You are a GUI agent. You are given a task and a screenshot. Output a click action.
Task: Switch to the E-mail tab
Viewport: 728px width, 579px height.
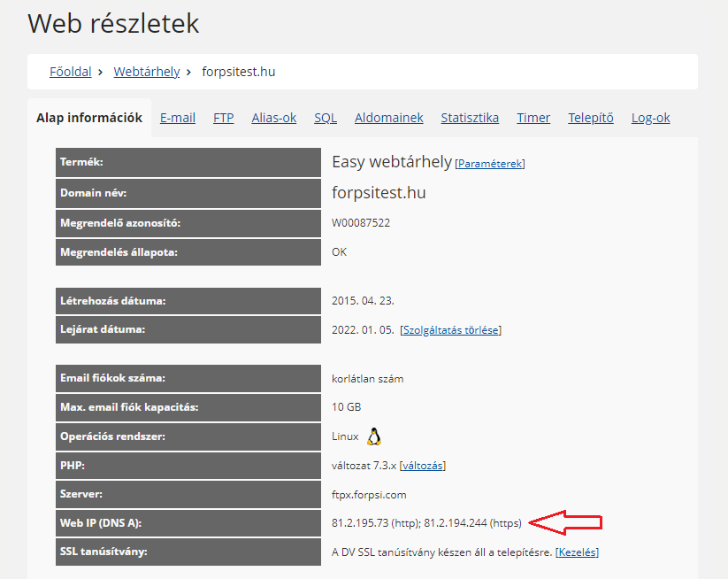(x=178, y=118)
